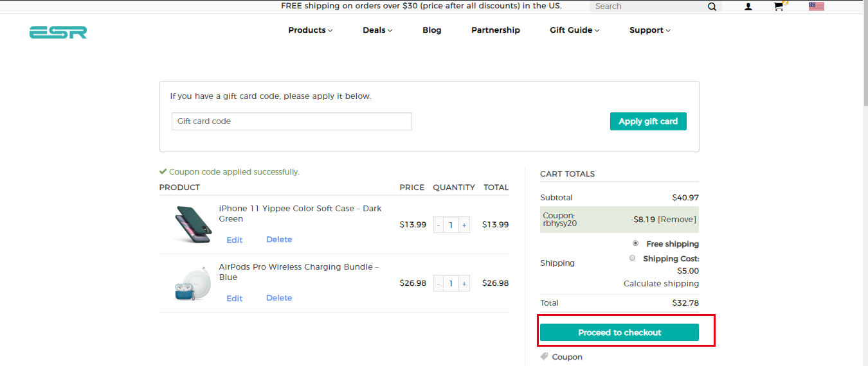Edit the AirPods Pro bundle item
868x366 pixels.
click(235, 299)
